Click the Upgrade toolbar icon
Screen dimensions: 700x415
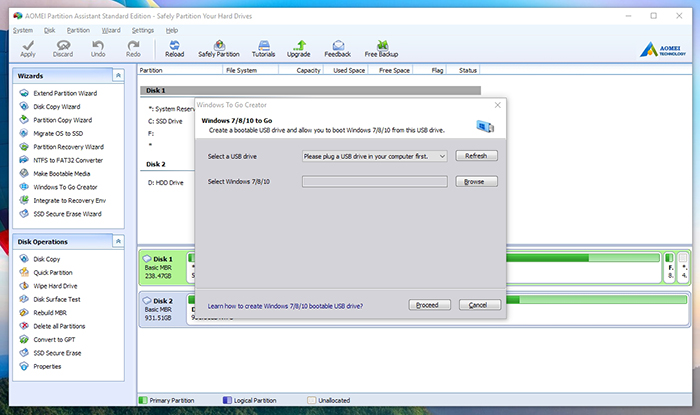pyautogui.click(x=299, y=49)
